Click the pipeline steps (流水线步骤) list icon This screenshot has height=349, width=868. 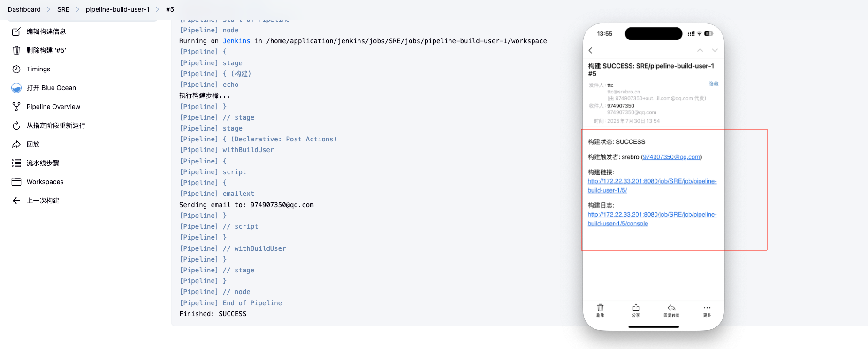tap(16, 163)
